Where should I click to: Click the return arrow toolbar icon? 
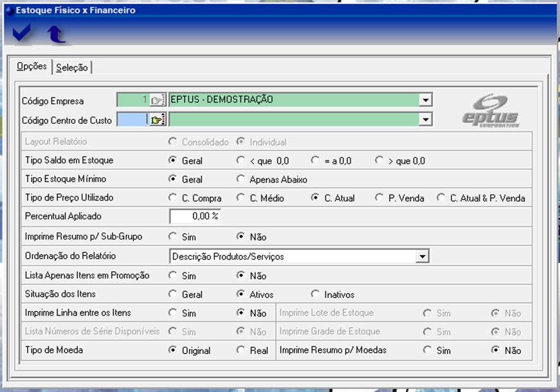57,35
